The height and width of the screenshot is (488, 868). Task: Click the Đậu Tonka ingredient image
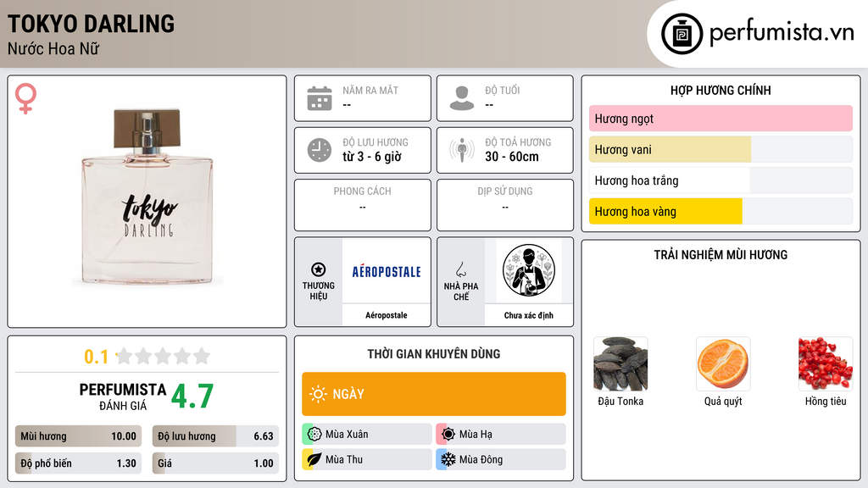(620, 364)
